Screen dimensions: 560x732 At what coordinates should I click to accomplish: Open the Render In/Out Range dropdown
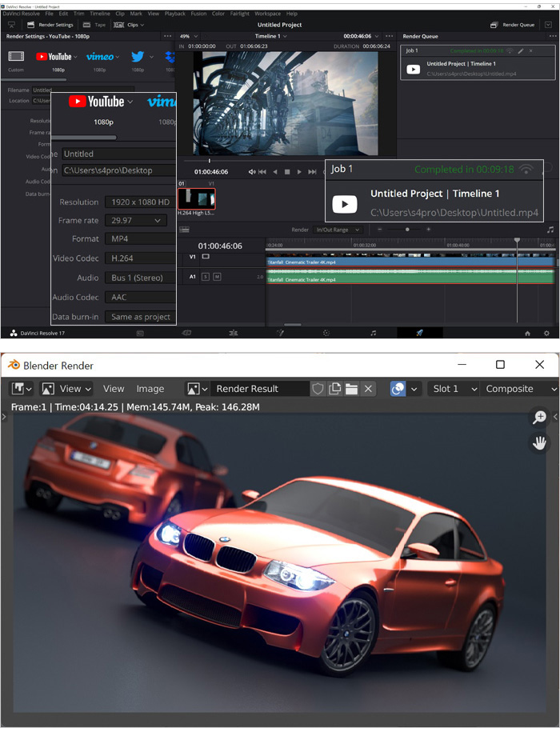[x=338, y=230]
